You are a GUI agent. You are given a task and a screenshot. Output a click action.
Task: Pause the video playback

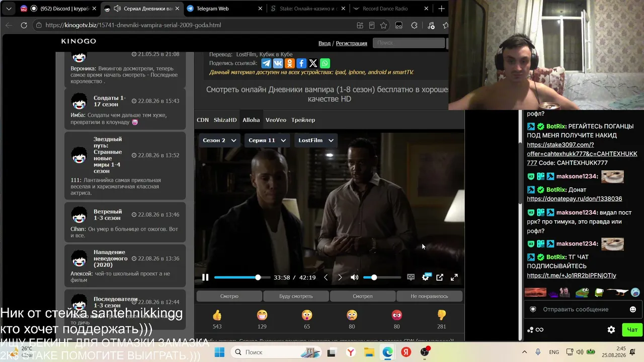[205, 277]
